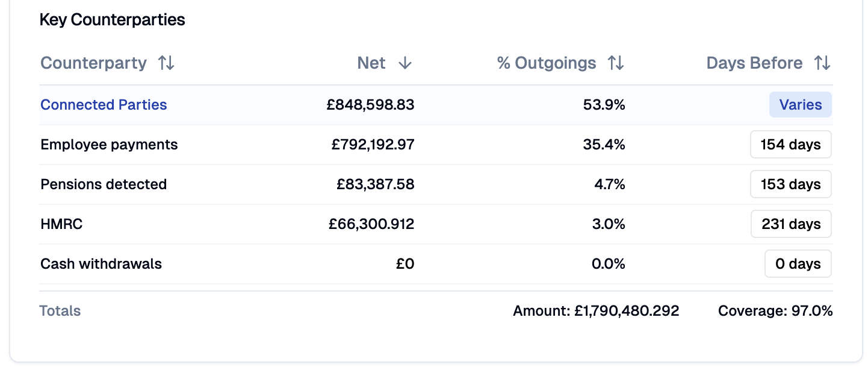This screenshot has height=376, width=868.
Task: Click the 154 days badge
Action: pyautogui.click(x=790, y=144)
